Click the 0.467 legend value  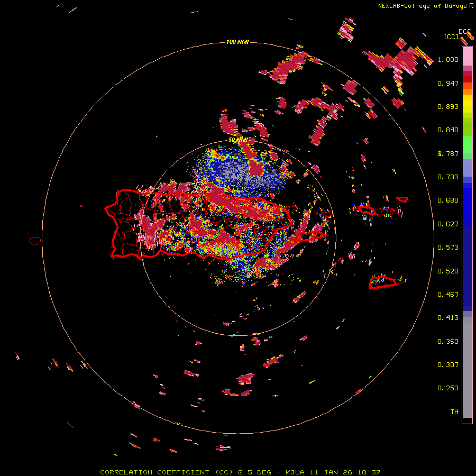coord(448,295)
